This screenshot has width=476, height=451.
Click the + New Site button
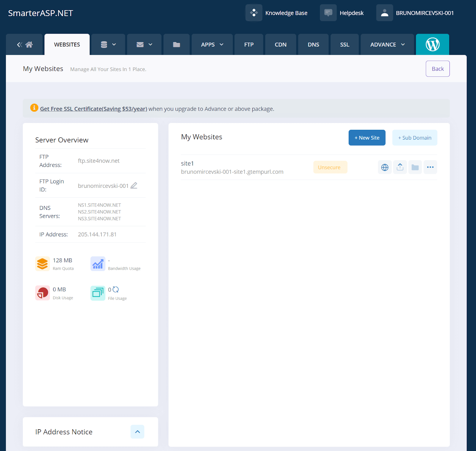tap(367, 138)
